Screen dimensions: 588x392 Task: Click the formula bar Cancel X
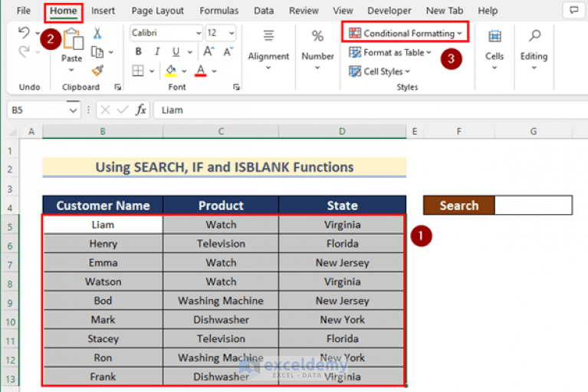[105, 110]
